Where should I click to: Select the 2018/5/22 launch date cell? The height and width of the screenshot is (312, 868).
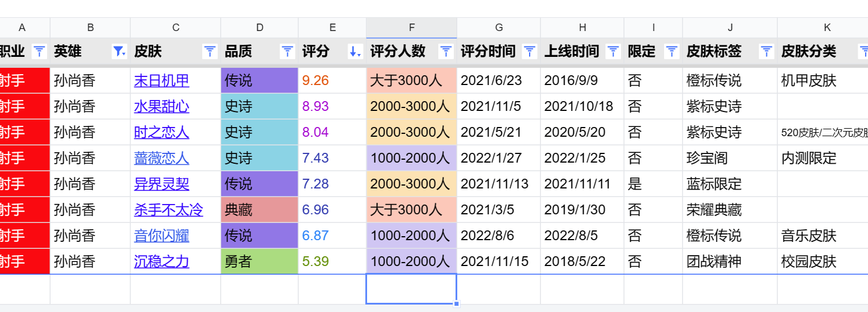[582, 261]
